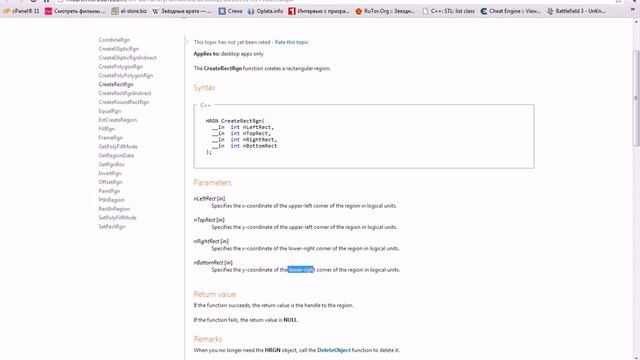Click the Rate this topic link
Viewport: 640px width, 360px height.
tap(291, 42)
